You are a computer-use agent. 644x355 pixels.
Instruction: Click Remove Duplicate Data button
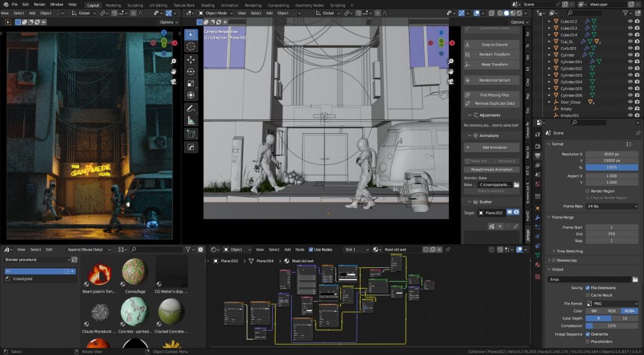(x=491, y=104)
